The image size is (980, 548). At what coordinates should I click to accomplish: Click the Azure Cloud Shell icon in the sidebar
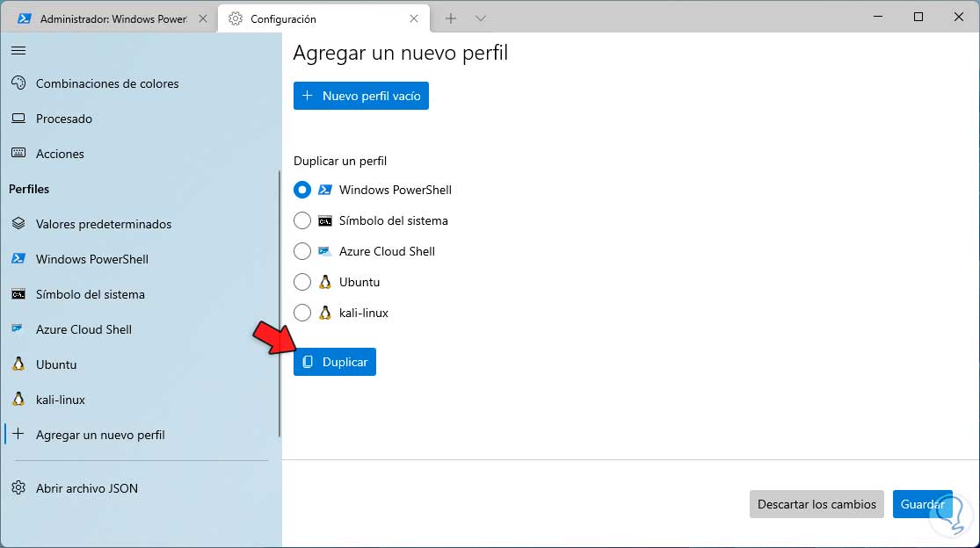[x=18, y=328]
